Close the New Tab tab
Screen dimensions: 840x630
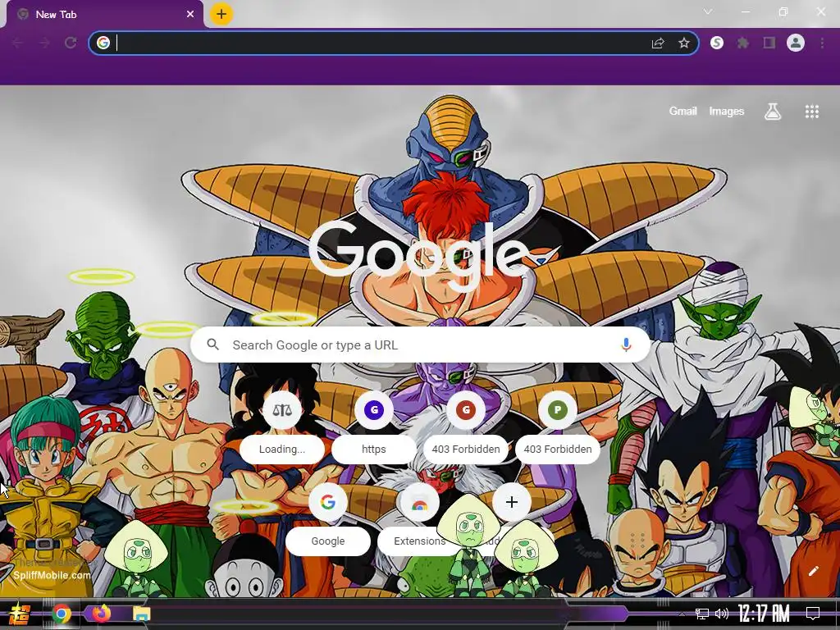coord(190,15)
